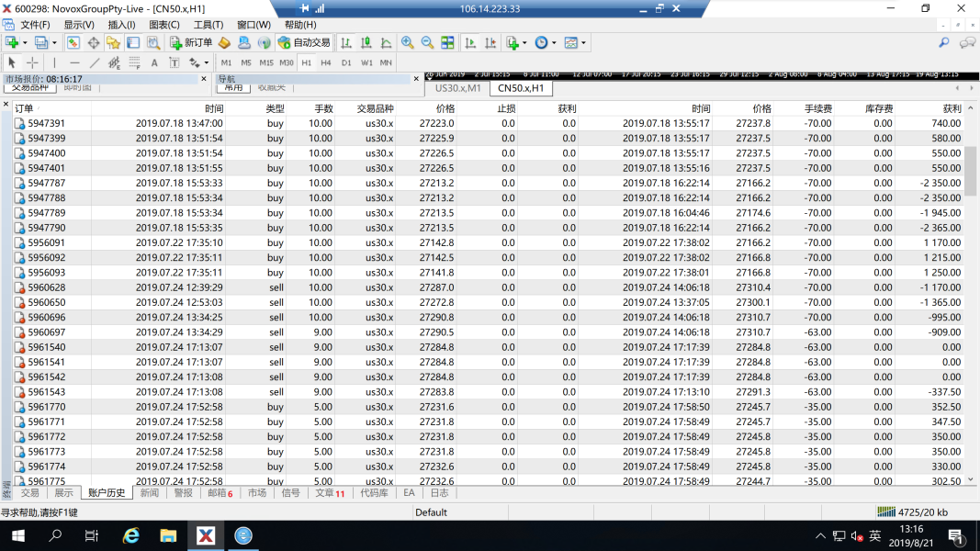
Task: Zoom out on the chart
Action: pos(427,42)
